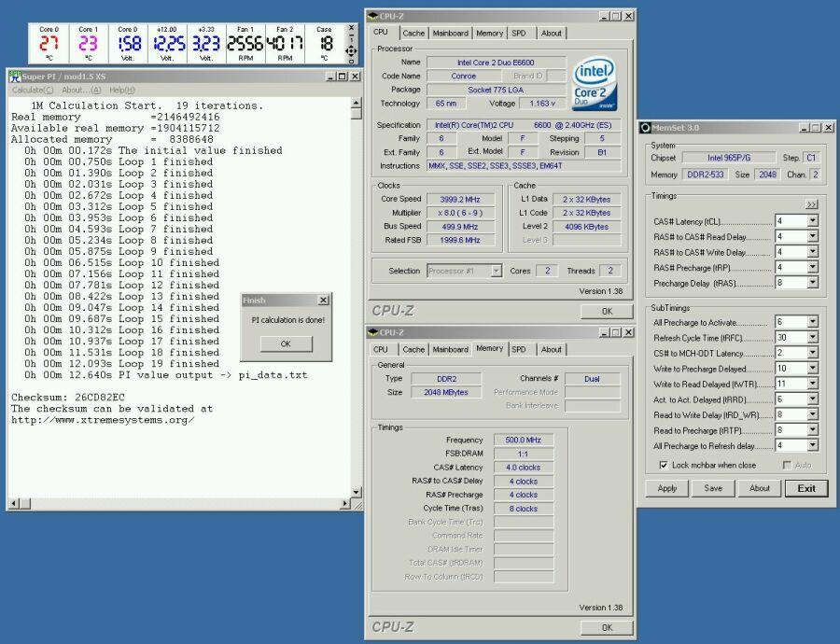The height and width of the screenshot is (644, 840).
Task: Open the CS# to MCH-ODT Latency dropdown
Action: [813, 353]
